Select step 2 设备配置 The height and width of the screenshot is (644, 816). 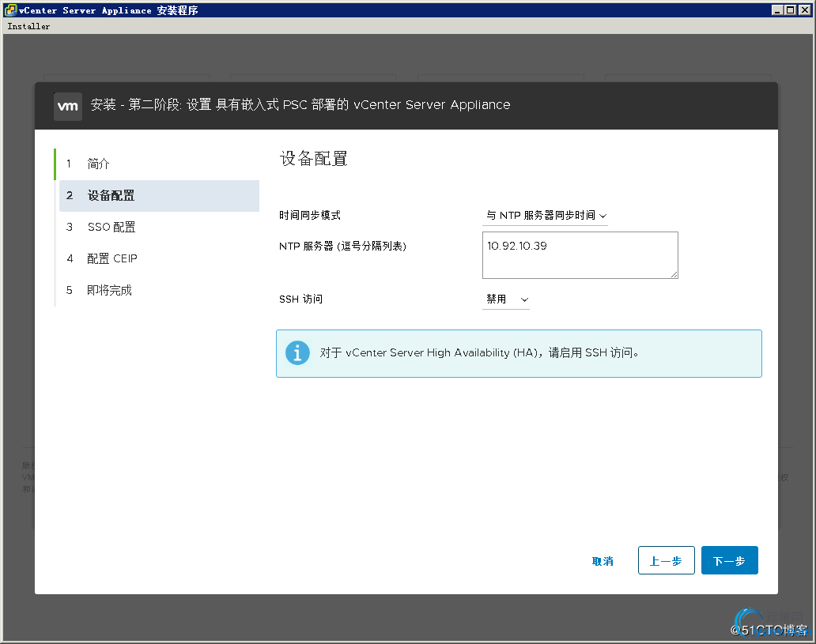159,196
